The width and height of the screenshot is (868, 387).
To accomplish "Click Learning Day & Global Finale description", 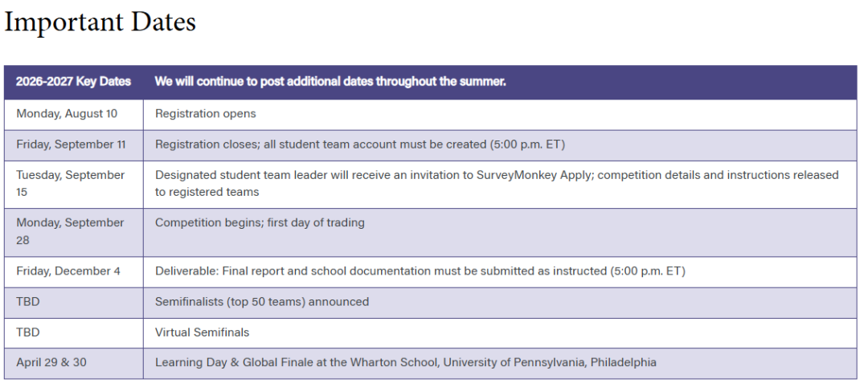I will [406, 363].
